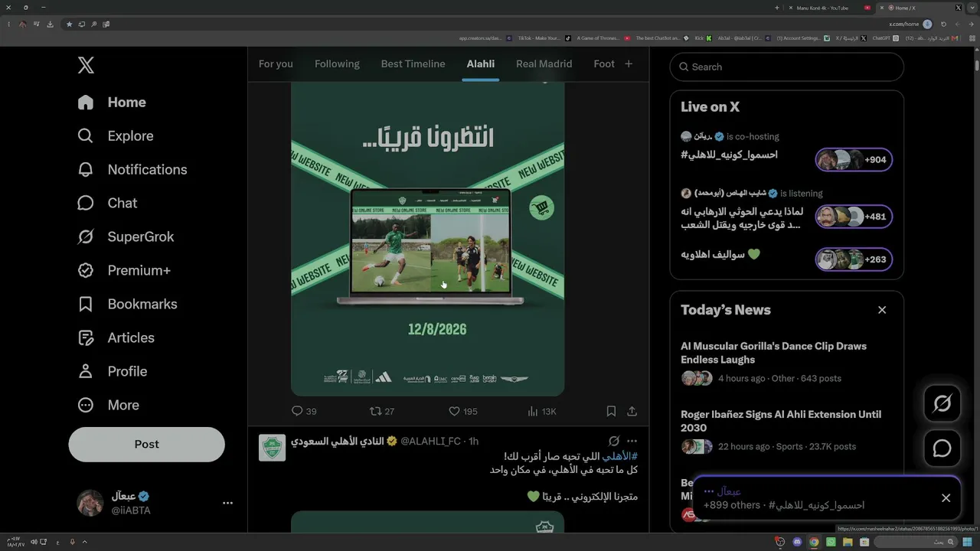Image resolution: width=980 pixels, height=551 pixels.
Task: Select the Best Timeline tab
Action: coord(413,64)
